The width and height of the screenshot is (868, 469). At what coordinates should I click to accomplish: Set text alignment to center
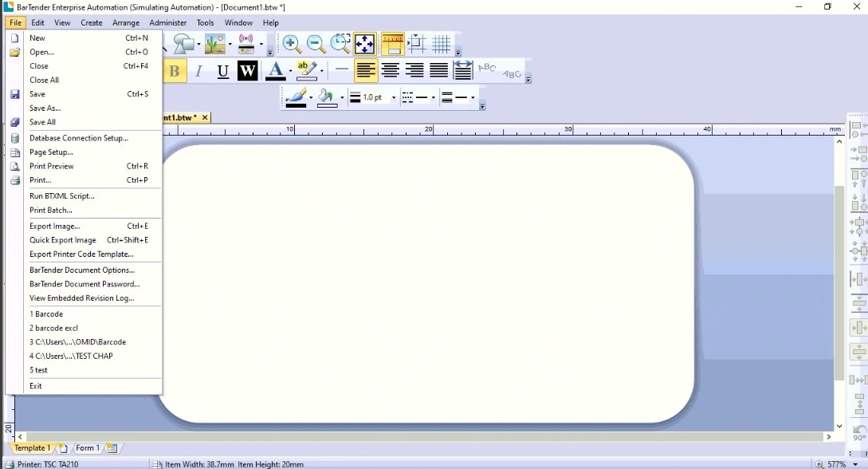click(390, 70)
